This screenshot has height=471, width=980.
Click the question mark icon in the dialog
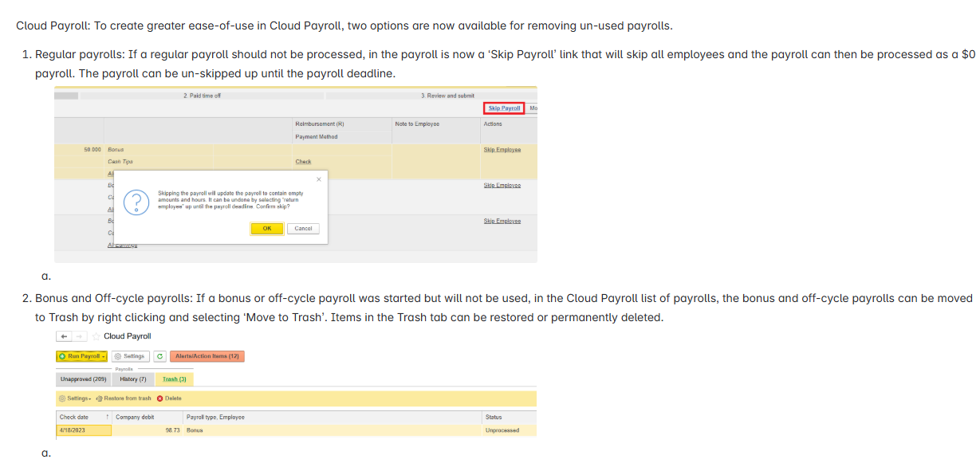click(137, 202)
